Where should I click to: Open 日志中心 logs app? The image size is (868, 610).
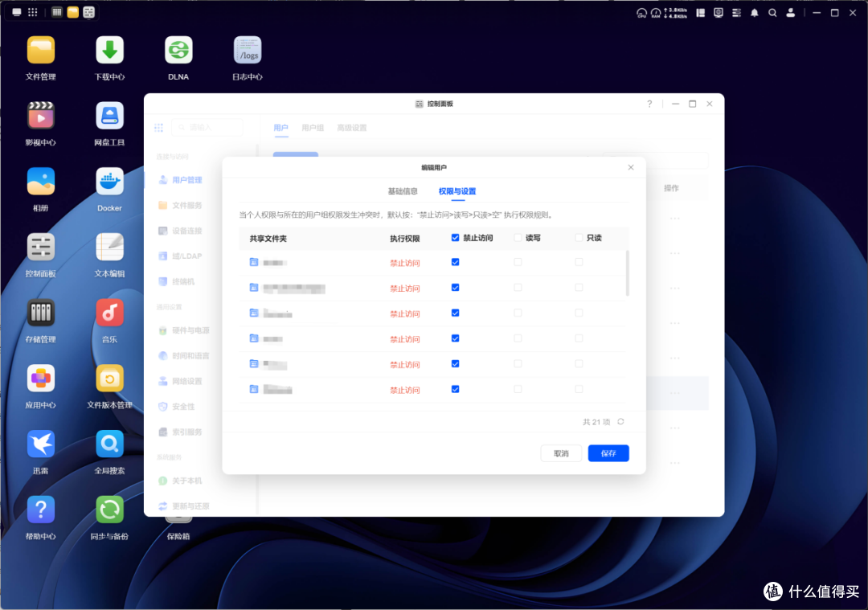pos(247,51)
